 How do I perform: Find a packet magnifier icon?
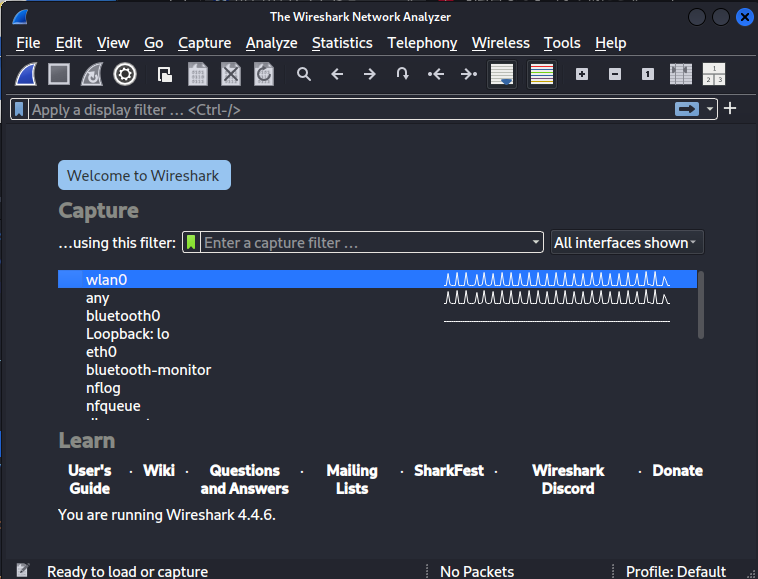pos(304,74)
